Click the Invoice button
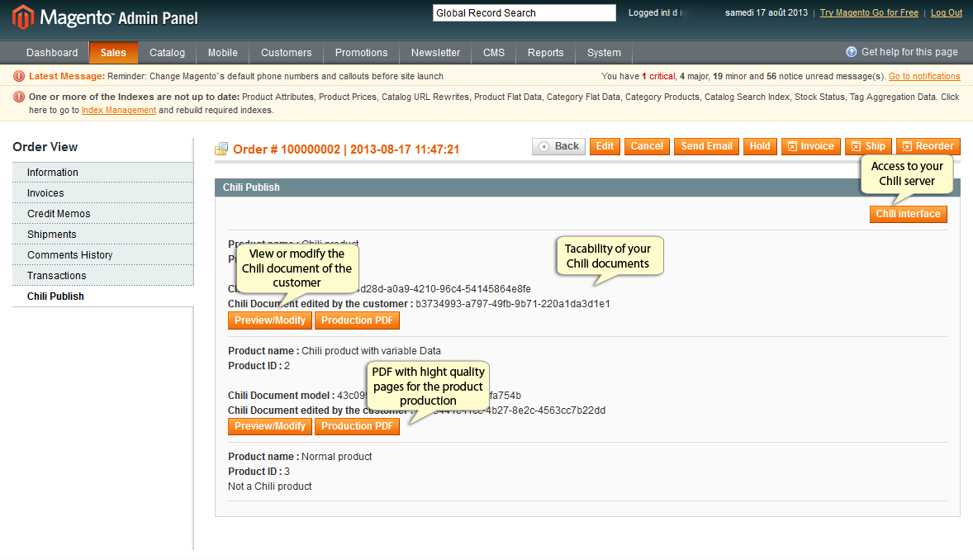 click(x=811, y=146)
